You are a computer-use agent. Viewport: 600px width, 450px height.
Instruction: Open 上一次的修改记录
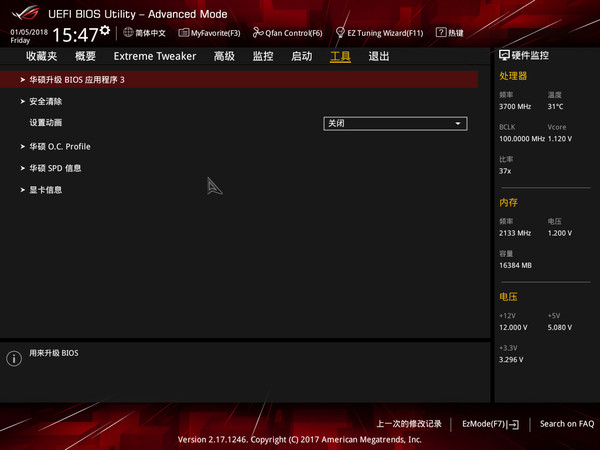(409, 424)
